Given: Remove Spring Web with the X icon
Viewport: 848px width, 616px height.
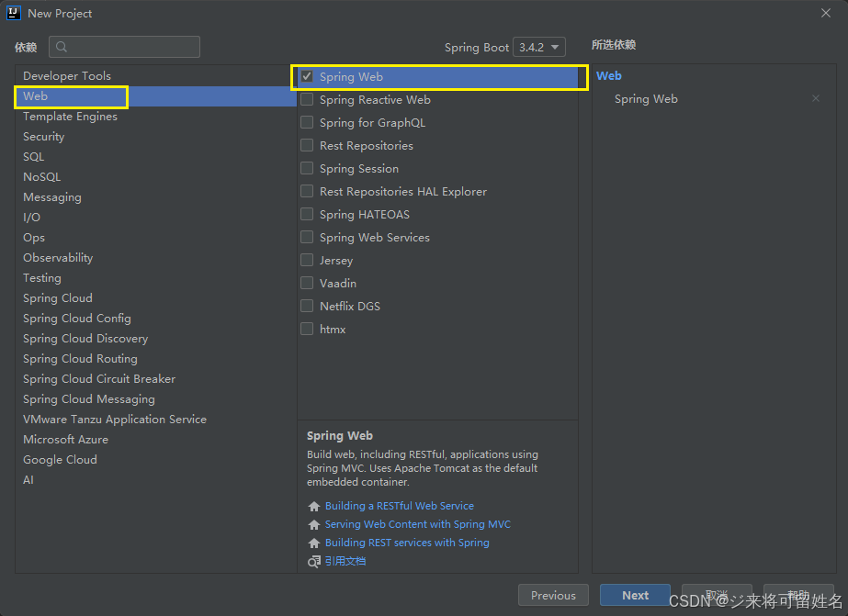Looking at the screenshot, I should point(816,98).
